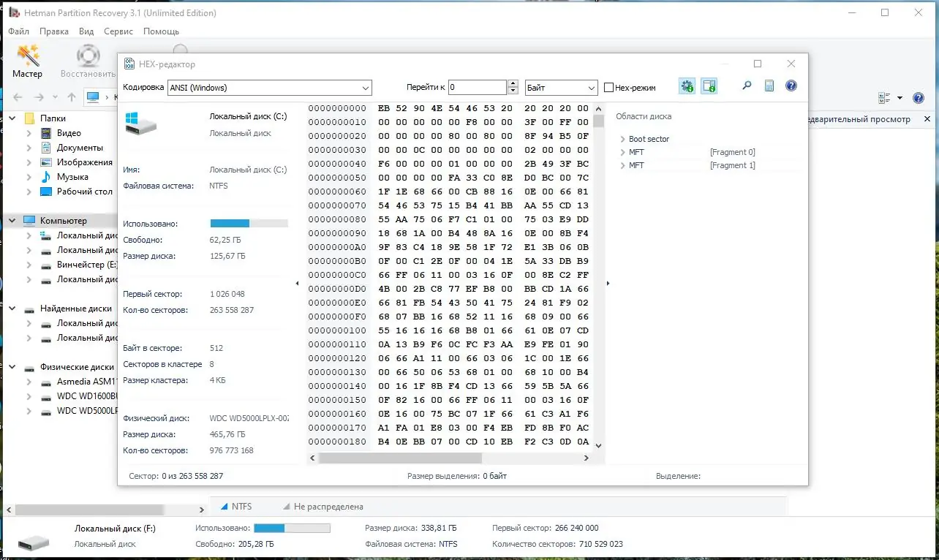
Task: Launch the Мастер wizard tool
Action: [x=28, y=61]
